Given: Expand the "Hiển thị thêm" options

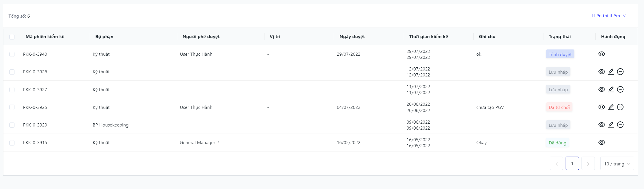Looking at the screenshot, I should click(x=609, y=16).
